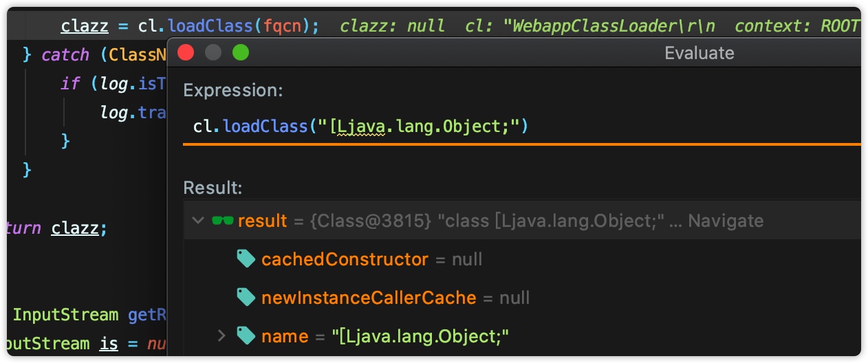The width and height of the screenshot is (868, 363).
Task: Expand the name field node
Action: click(221, 335)
